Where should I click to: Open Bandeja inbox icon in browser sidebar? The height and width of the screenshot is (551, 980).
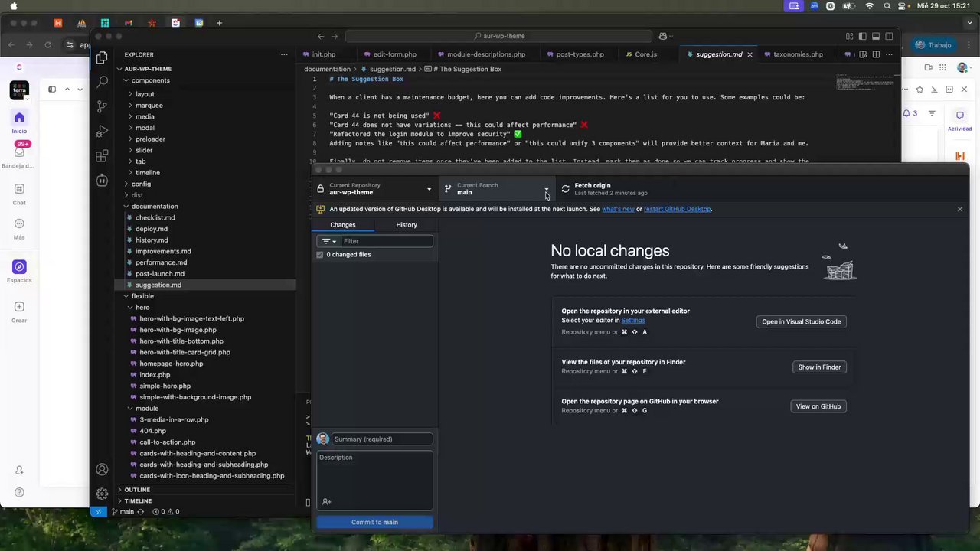[19, 152]
